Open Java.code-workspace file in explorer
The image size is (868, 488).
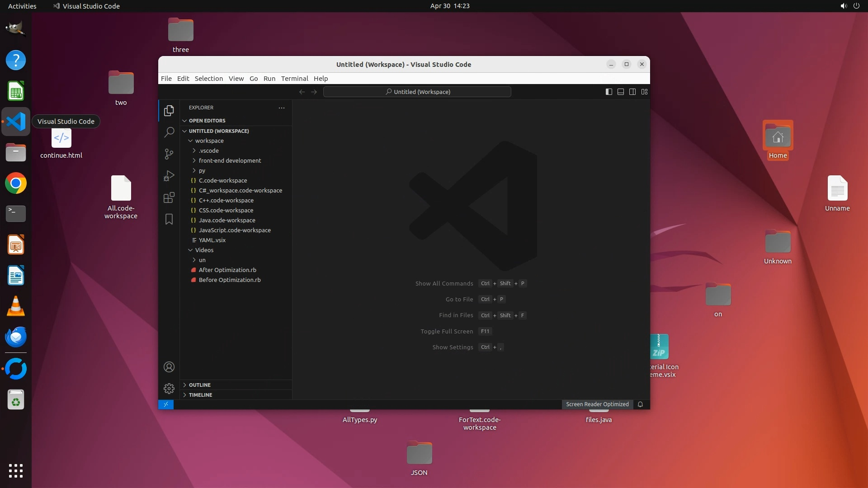pos(227,220)
